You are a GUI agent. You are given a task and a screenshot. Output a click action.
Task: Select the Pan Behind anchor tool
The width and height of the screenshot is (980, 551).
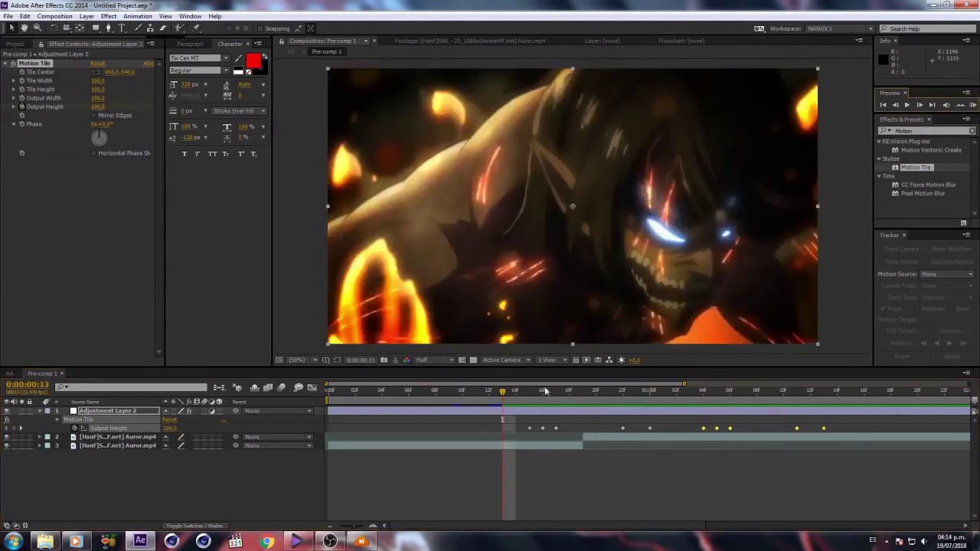click(x=80, y=28)
